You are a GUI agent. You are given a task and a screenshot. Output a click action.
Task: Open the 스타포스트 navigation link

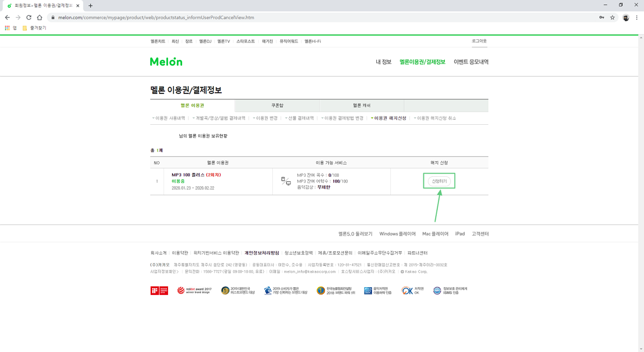coord(246,41)
